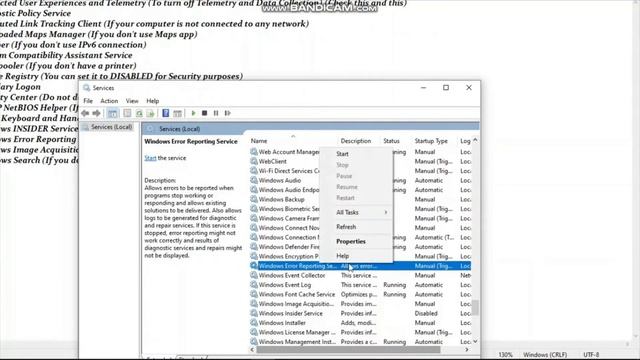Click the gear icon beside Windows Event Collector
Image resolution: width=640 pixels, height=360 pixels.
[254, 275]
